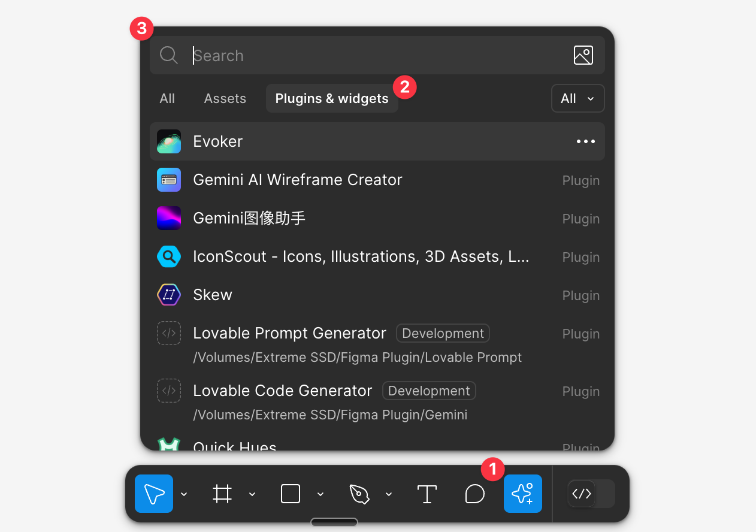Select Plugins & widgets tab
756x532 pixels.
332,98
